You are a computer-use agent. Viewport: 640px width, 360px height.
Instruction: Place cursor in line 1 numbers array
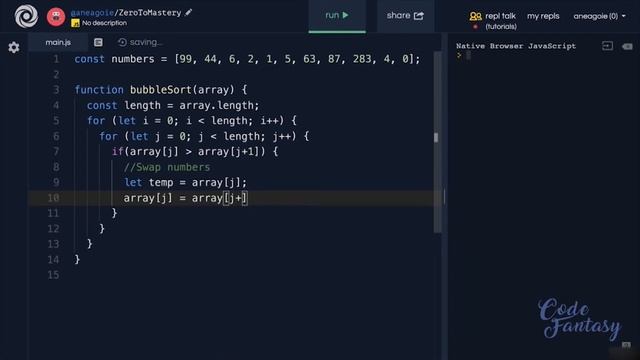click(x=297, y=59)
